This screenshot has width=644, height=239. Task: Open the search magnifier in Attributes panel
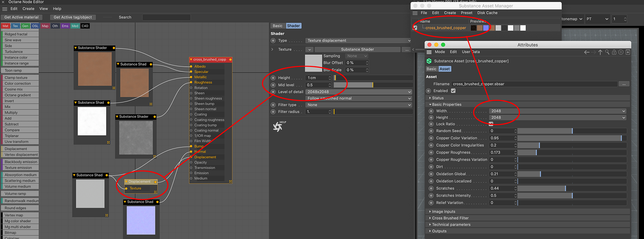[x=607, y=52]
